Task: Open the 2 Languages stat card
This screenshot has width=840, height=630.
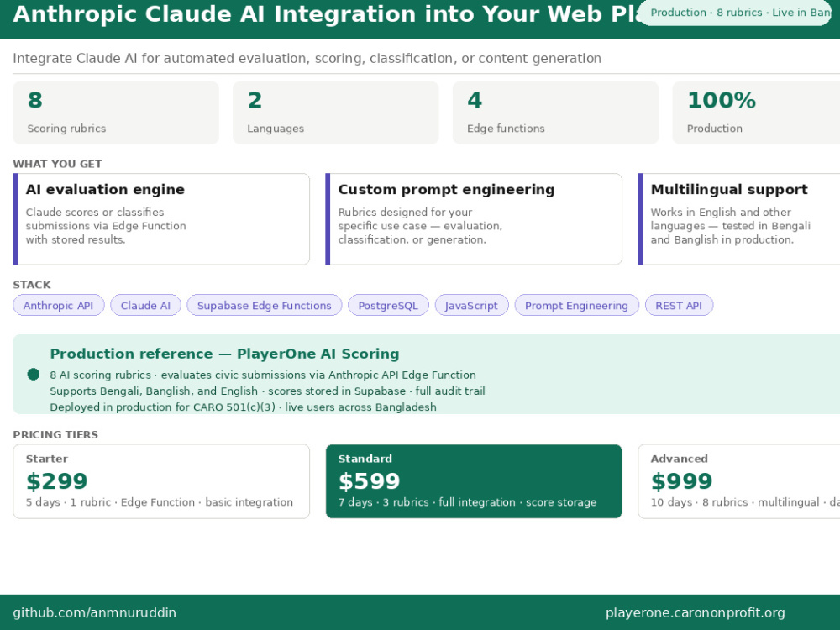Action: 335,113
